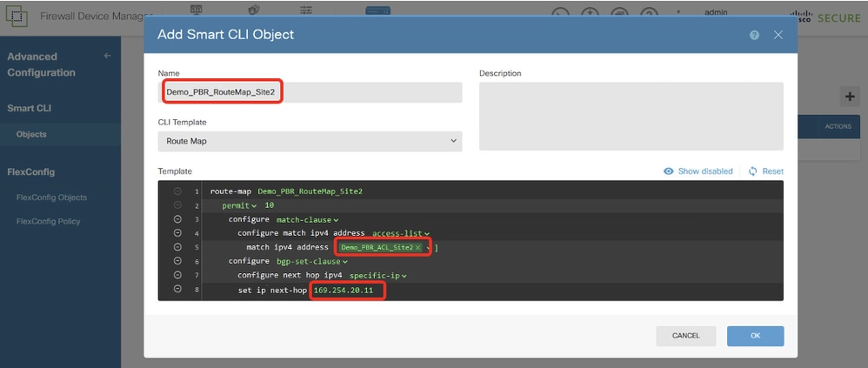868x368 pixels.
Task: Click the Advanced Configuration heading
Action: click(41, 64)
